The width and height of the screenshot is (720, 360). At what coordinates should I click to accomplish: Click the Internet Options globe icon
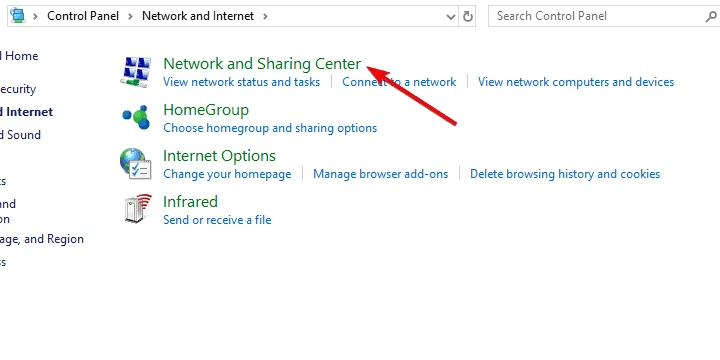tap(135, 163)
